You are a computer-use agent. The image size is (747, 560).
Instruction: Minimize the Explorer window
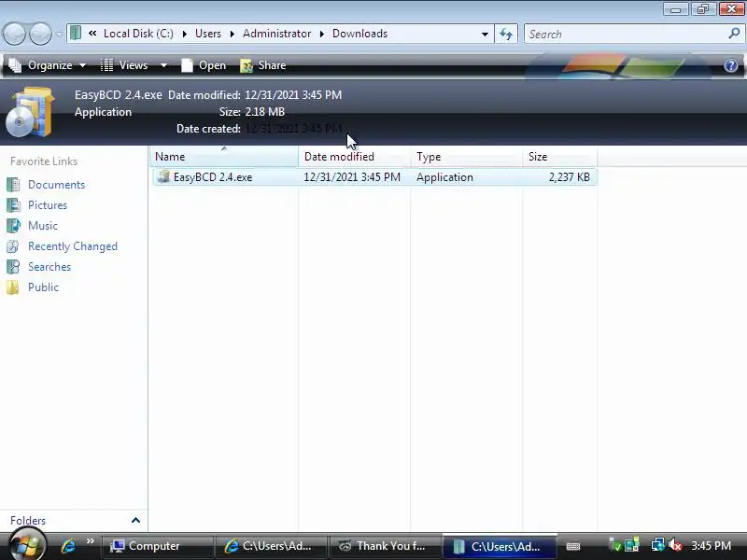(675, 8)
